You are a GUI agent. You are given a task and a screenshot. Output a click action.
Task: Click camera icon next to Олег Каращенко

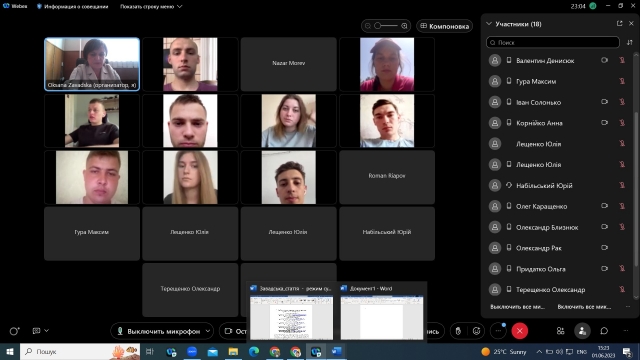pos(604,206)
